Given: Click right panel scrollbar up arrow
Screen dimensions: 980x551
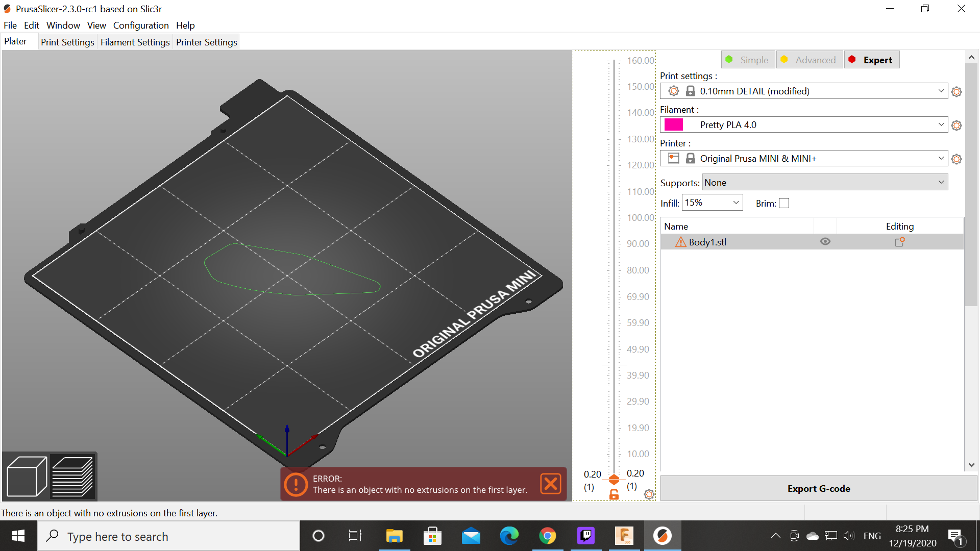Looking at the screenshot, I should [971, 57].
